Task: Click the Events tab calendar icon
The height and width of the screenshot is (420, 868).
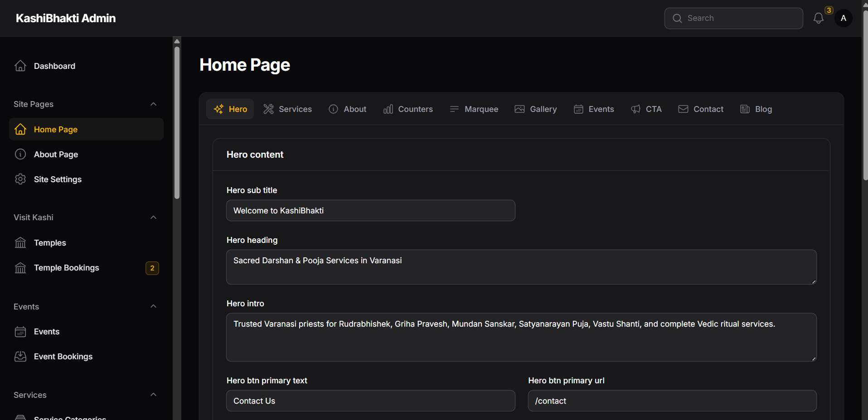Action: [x=578, y=109]
